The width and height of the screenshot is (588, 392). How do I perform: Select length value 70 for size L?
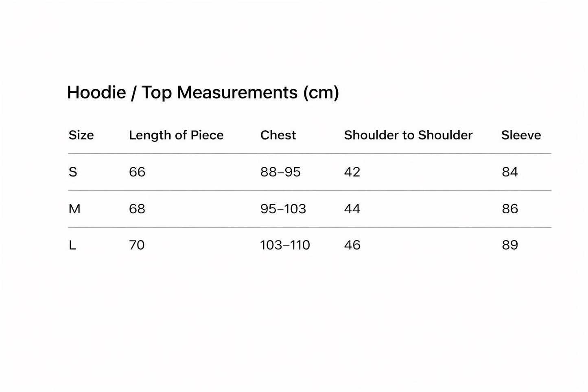(137, 245)
